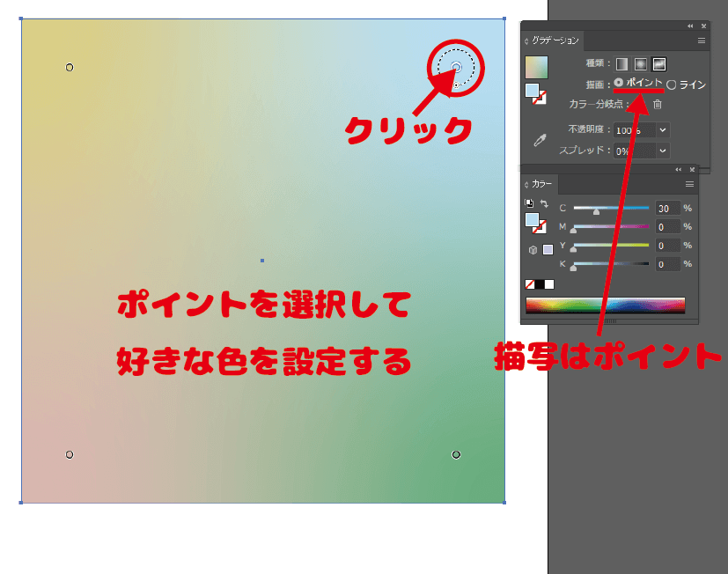728x574 pixels.
Task: Cycle the グラデーション panel view arrows
Action: pos(526,41)
